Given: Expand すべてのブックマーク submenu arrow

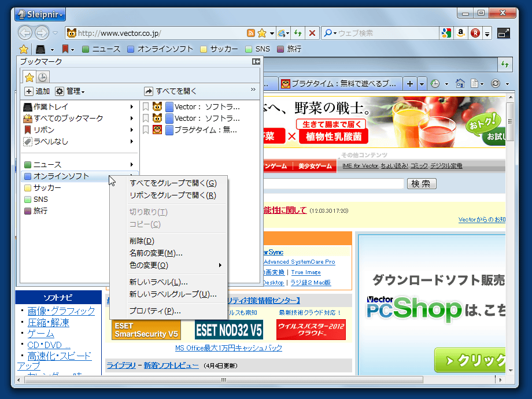Looking at the screenshot, I should [132, 119].
